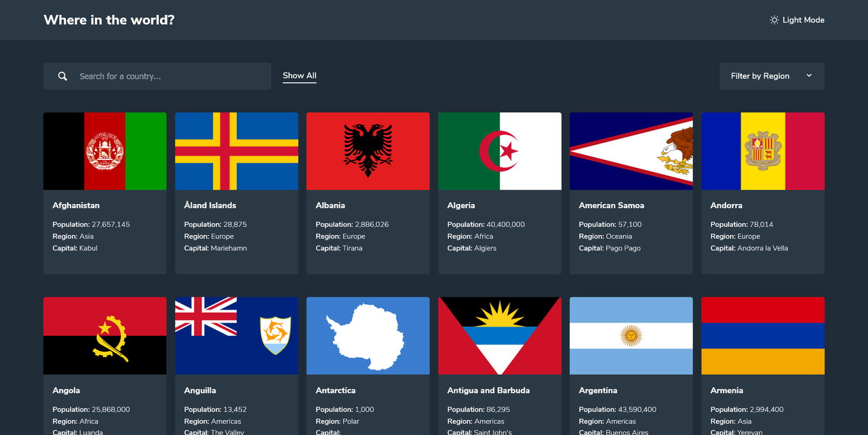868x435 pixels.
Task: Click Afghanistan's population 27,657,145
Action: 91,224
